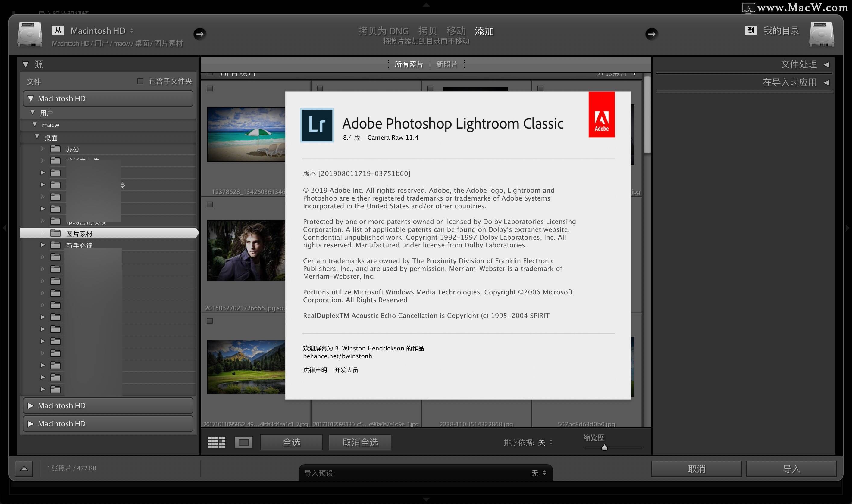This screenshot has width=852, height=504.
Task: Collapse the macw folder
Action: 35,124
